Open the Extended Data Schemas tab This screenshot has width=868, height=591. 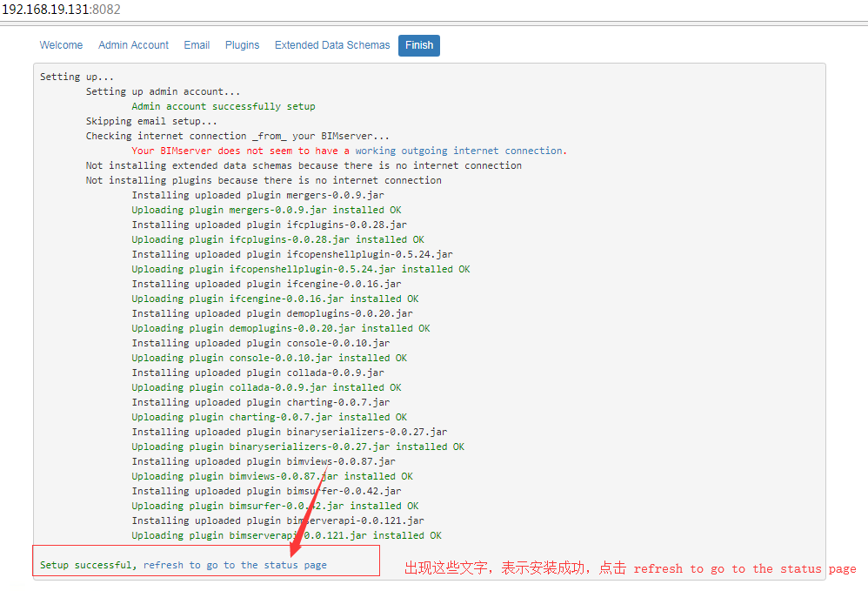click(332, 45)
